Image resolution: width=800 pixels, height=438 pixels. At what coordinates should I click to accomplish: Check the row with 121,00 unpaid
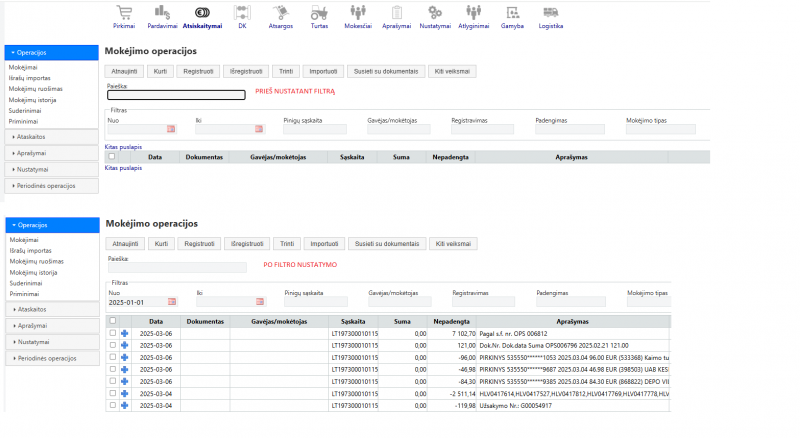113,345
